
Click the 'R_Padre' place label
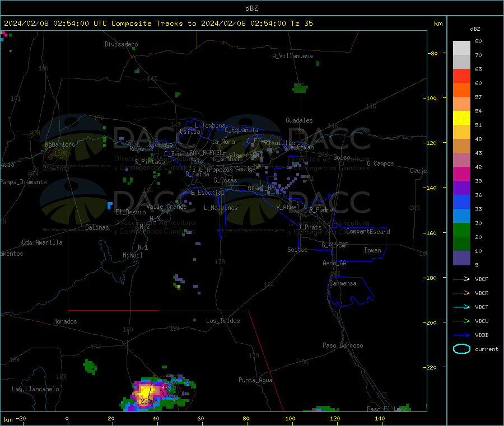(321, 210)
